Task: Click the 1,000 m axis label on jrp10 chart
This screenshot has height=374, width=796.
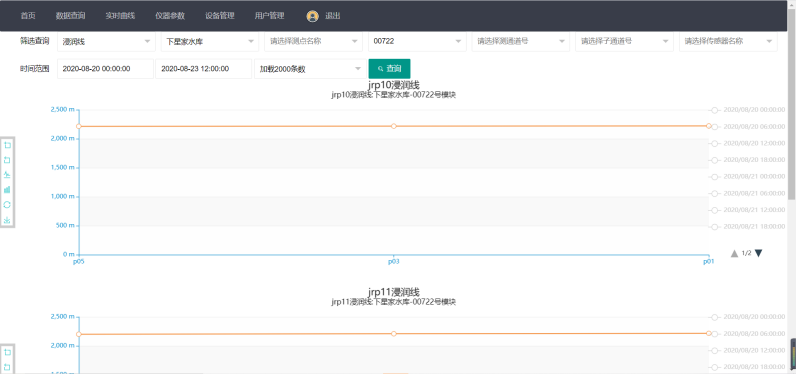Action: (x=63, y=196)
